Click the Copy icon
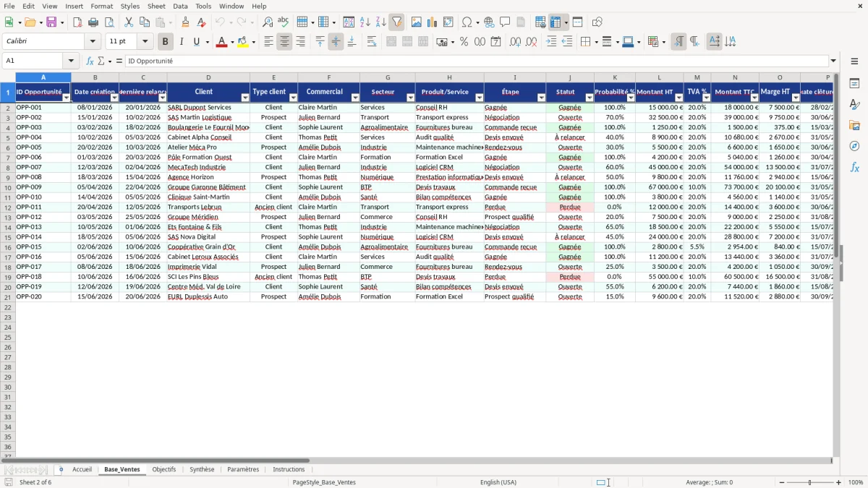 pyautogui.click(x=145, y=22)
